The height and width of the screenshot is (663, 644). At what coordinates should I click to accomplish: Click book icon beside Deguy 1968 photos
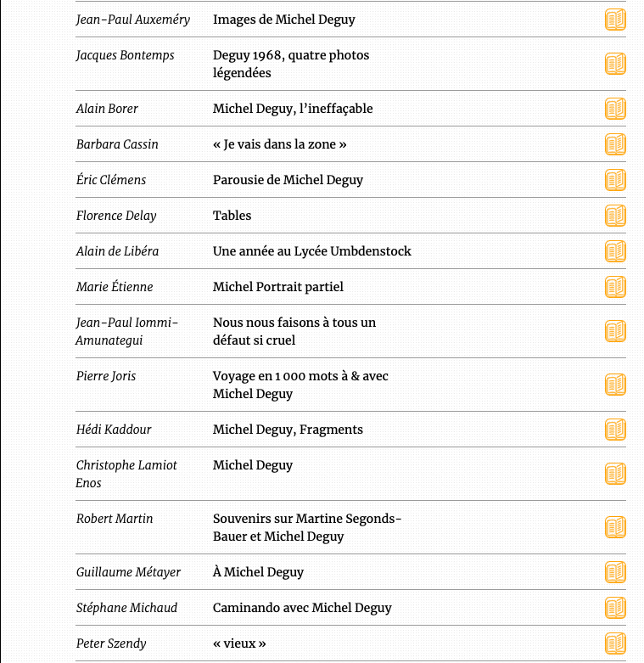[615, 64]
